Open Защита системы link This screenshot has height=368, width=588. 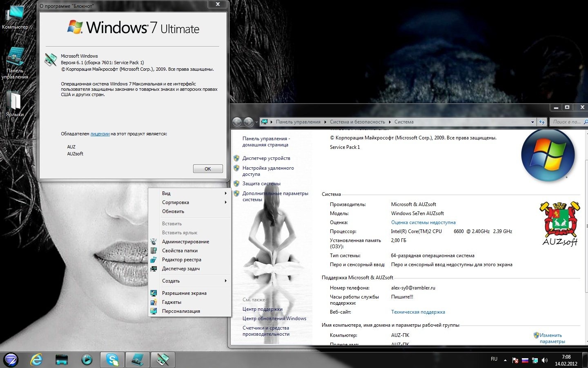[261, 184]
